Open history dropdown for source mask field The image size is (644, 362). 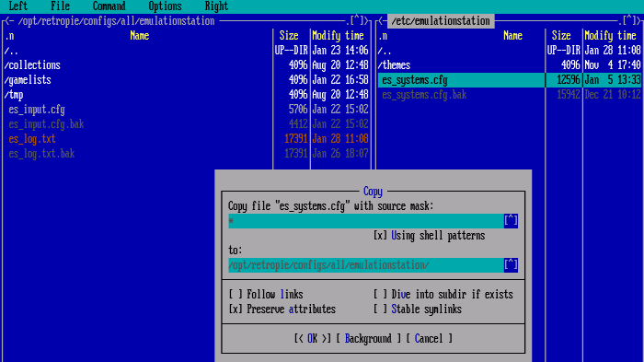(511, 220)
